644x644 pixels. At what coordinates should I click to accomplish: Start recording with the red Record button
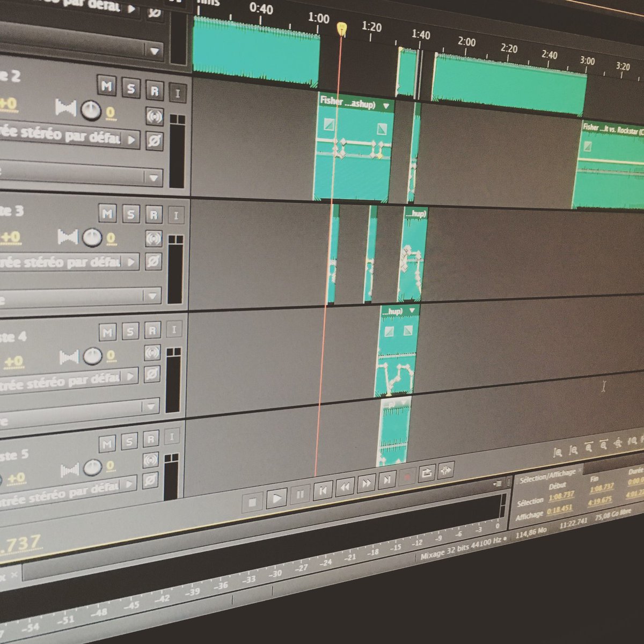407,477
